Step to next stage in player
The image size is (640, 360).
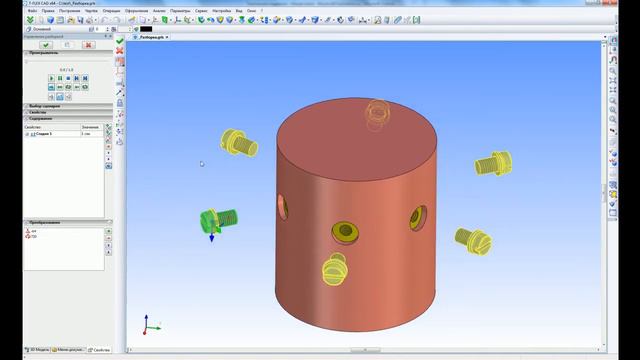click(x=85, y=78)
